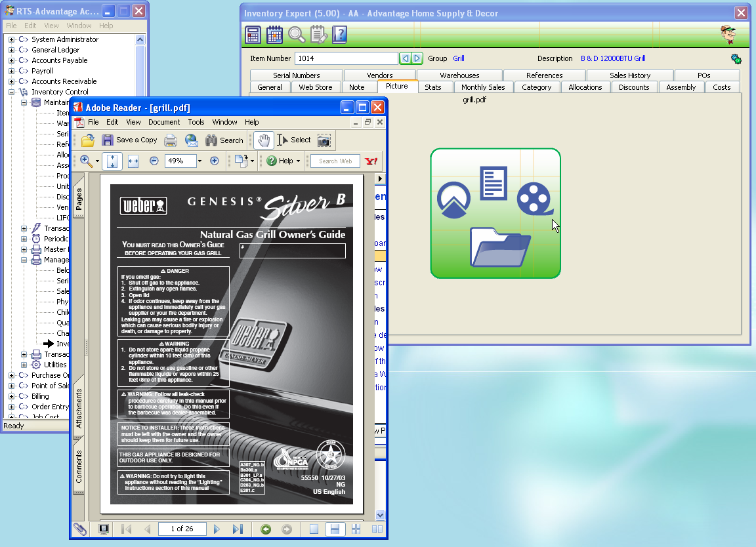Image resolution: width=756 pixels, height=547 pixels.
Task: Click the Open folder icon in Adobe Reader
Action: [88, 140]
